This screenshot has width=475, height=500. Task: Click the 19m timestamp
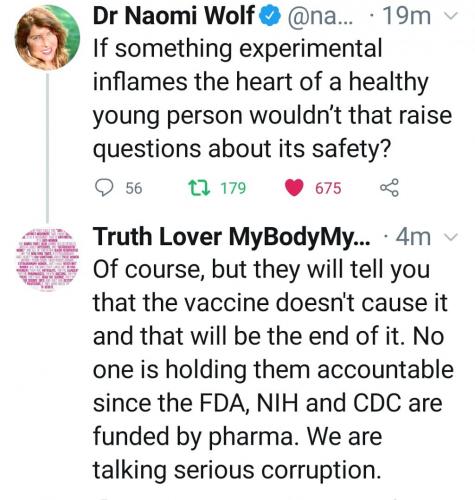[406, 16]
